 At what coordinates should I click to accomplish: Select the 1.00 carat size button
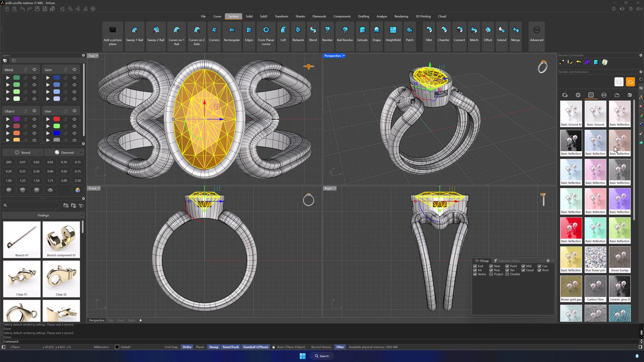coord(9,181)
